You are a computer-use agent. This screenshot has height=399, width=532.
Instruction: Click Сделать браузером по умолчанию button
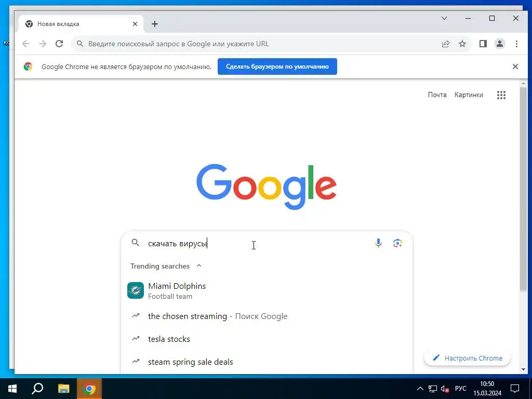[x=277, y=66]
